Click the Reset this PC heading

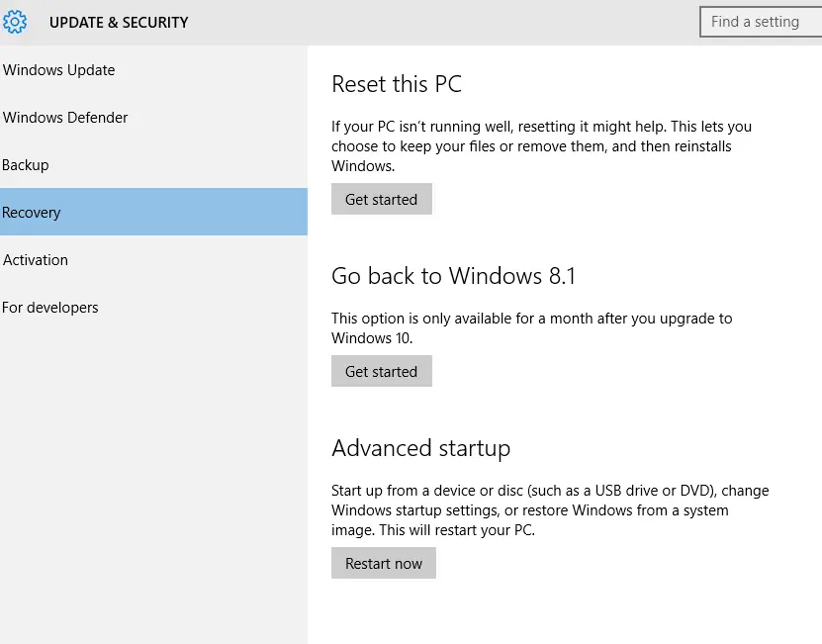click(x=397, y=84)
